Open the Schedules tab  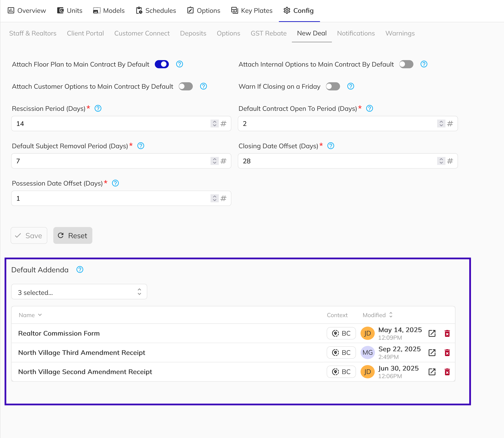156,11
